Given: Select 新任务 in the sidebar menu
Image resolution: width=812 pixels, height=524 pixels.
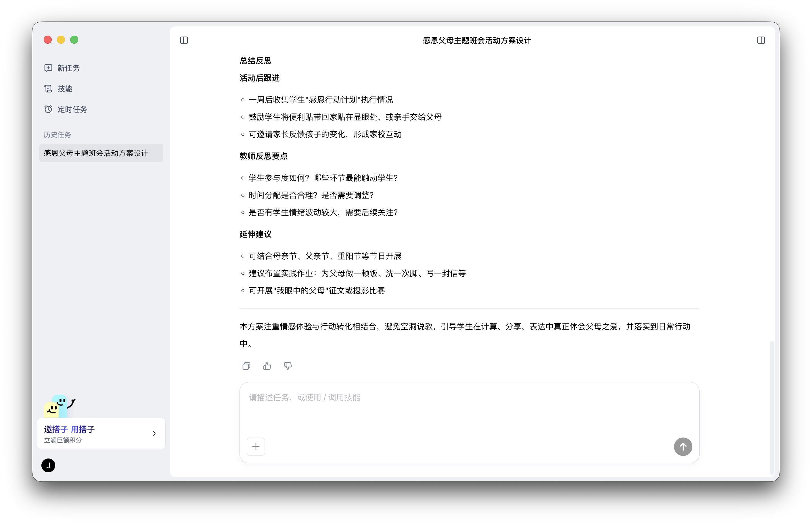Looking at the screenshot, I should 68,68.
